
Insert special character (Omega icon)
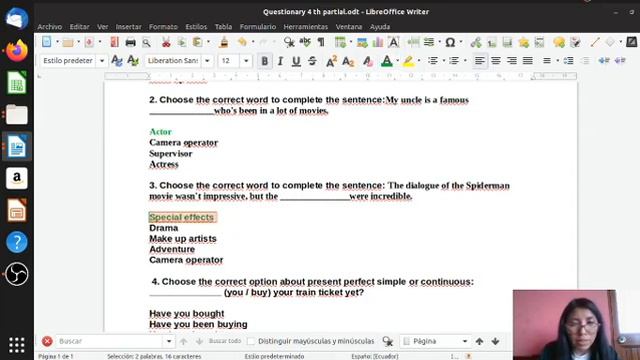click(x=450, y=42)
